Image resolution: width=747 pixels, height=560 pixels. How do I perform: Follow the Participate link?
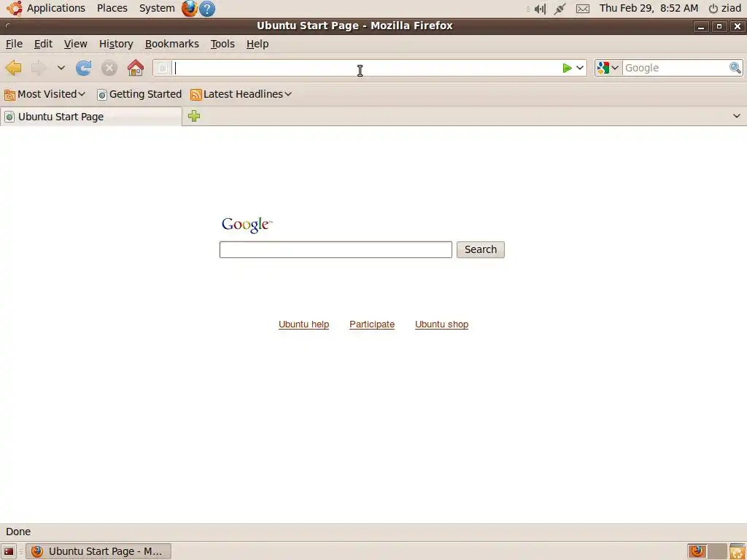pyautogui.click(x=372, y=324)
